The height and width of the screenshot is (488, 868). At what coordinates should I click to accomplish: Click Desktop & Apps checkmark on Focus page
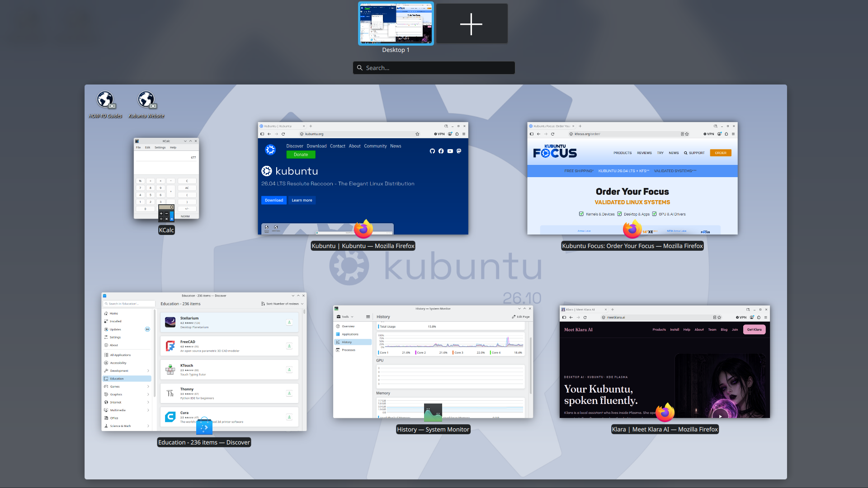(x=619, y=214)
